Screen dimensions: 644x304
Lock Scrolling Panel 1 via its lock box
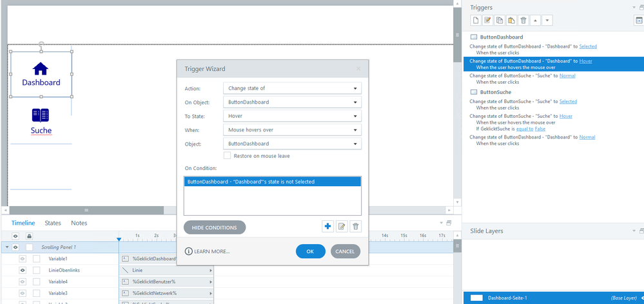pyautogui.click(x=29, y=247)
